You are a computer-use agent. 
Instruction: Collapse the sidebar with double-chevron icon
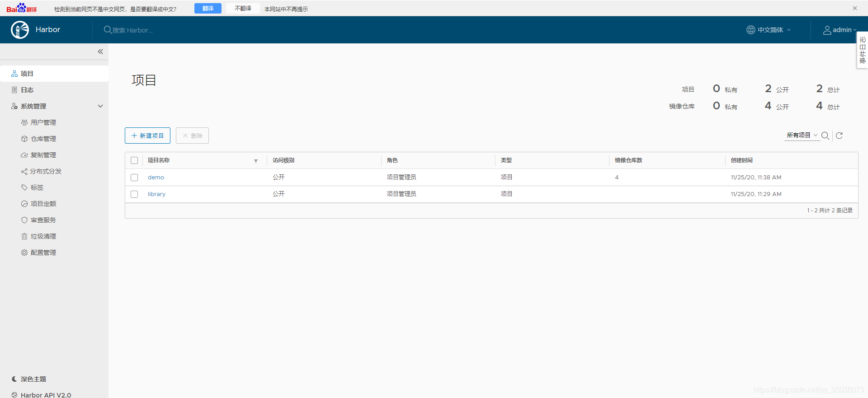(100, 52)
